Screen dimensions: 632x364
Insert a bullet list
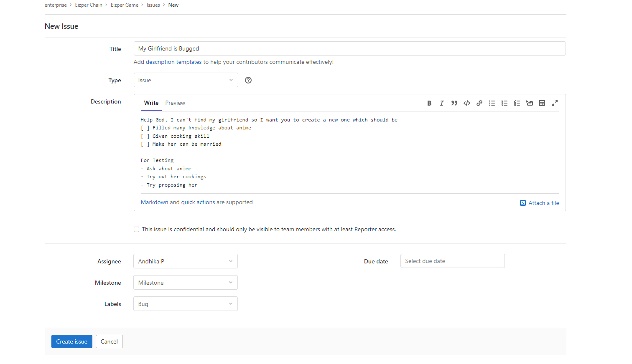tap(492, 103)
